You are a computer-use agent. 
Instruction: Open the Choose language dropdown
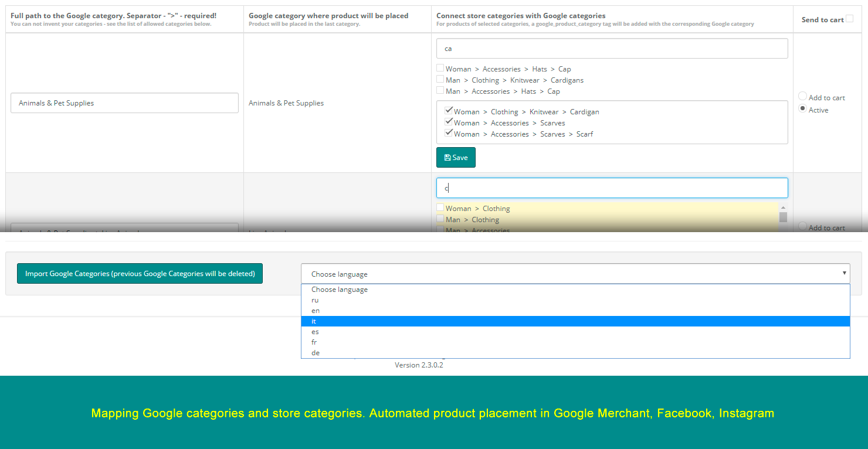point(575,273)
